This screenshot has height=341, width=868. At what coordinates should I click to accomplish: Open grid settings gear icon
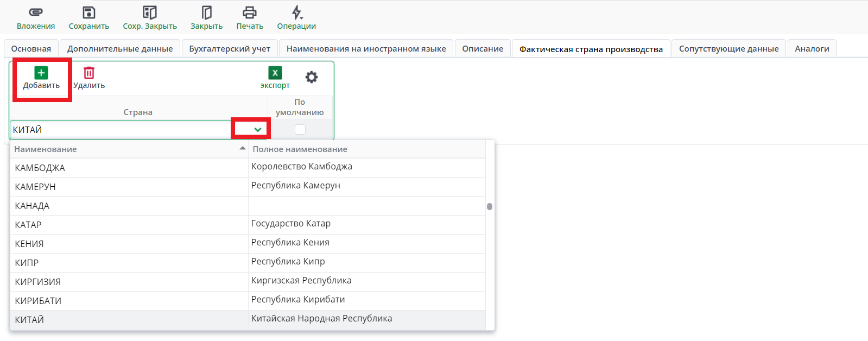(x=312, y=77)
